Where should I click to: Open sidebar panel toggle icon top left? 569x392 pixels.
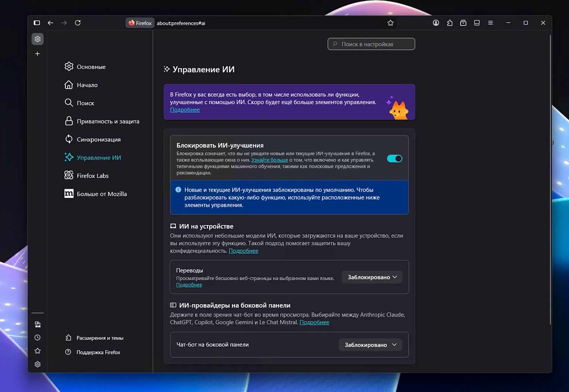(x=37, y=23)
